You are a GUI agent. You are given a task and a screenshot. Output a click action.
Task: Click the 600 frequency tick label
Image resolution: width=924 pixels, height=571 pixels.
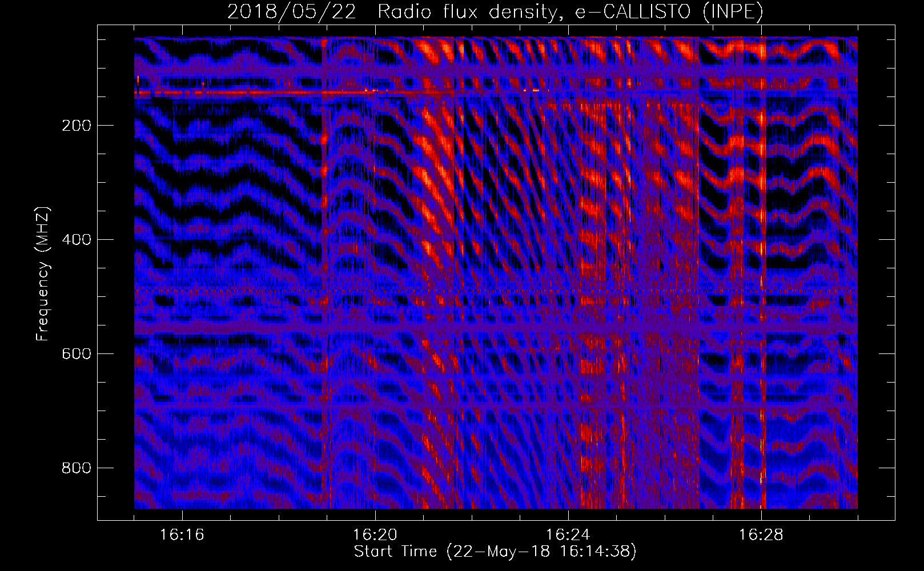point(76,354)
